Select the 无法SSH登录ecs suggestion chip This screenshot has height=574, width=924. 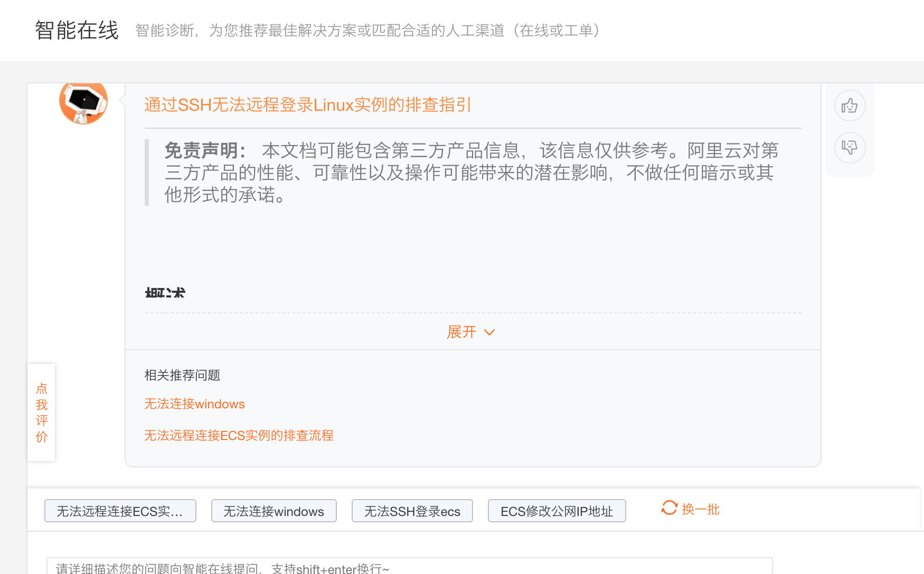click(412, 511)
